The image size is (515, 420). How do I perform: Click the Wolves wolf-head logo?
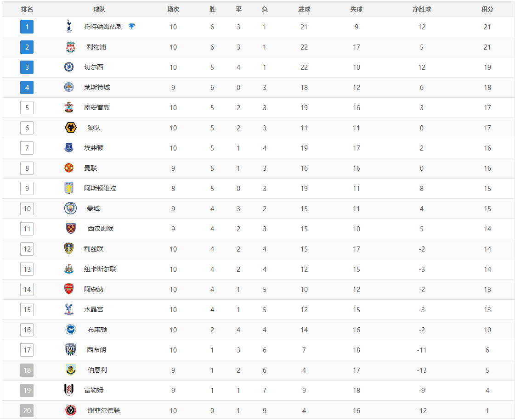coord(70,128)
